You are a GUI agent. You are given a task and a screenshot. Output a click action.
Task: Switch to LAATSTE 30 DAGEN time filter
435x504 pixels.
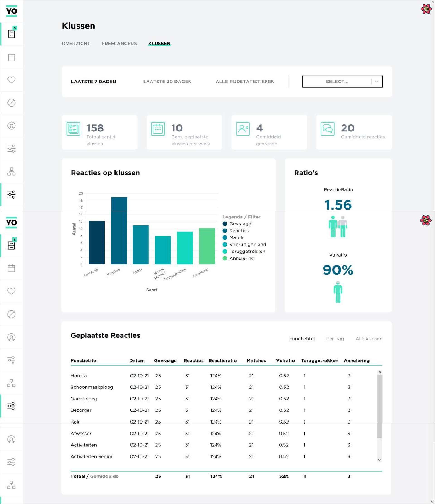point(167,81)
